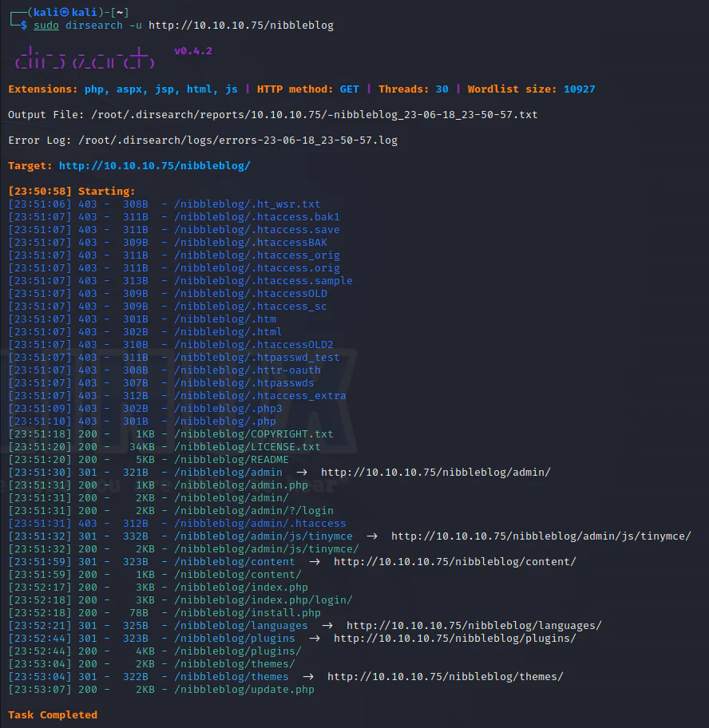Click the /nibbleblog/README path
Viewport: 709px width, 728px height.
(232, 460)
